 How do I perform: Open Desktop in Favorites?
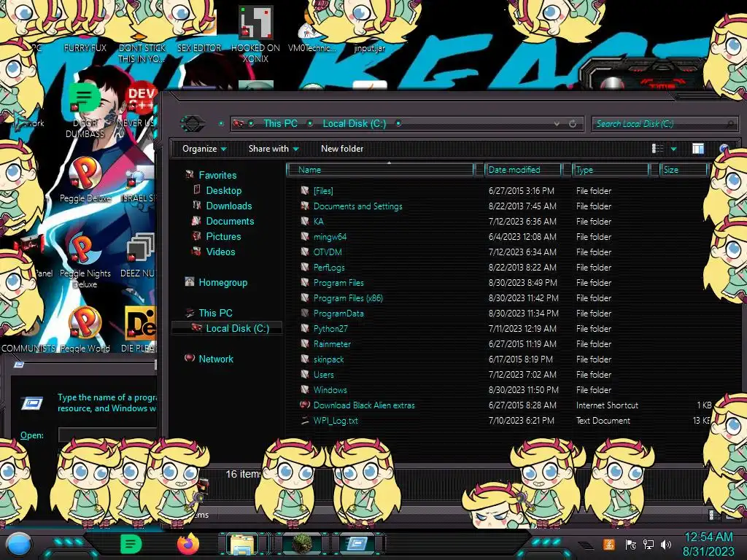point(223,190)
